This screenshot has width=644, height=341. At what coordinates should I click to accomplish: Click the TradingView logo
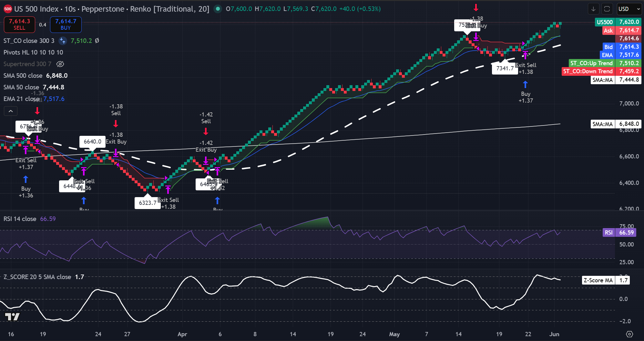(x=12, y=316)
